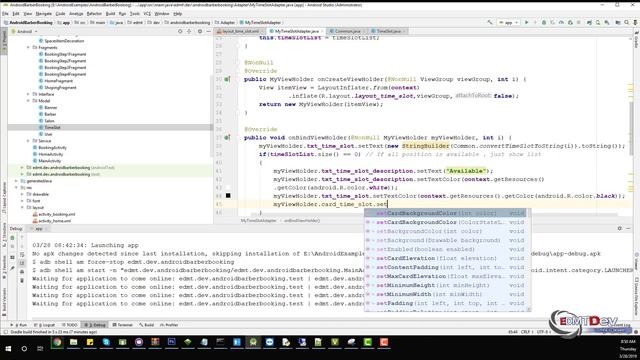Click the java breadcrumb in navigation bar
The width and height of the screenshot is (640, 360).
point(116,22)
